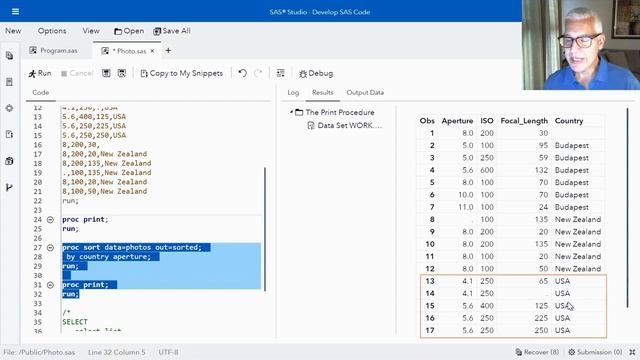Open the Options menu

click(52, 31)
